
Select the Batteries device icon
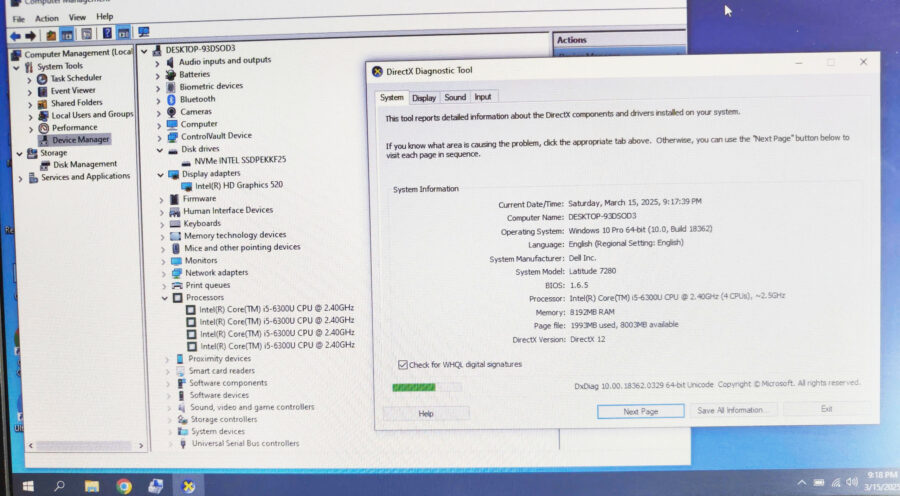(x=170, y=75)
